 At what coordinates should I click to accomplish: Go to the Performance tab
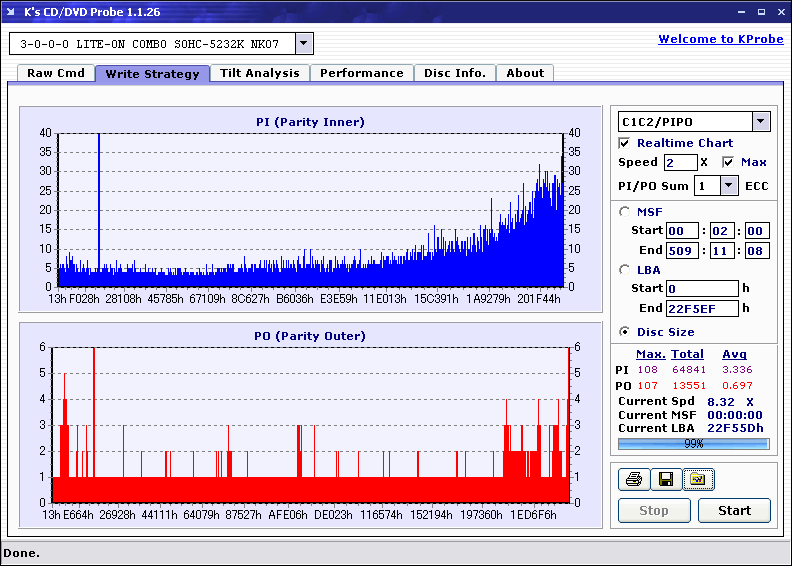361,73
